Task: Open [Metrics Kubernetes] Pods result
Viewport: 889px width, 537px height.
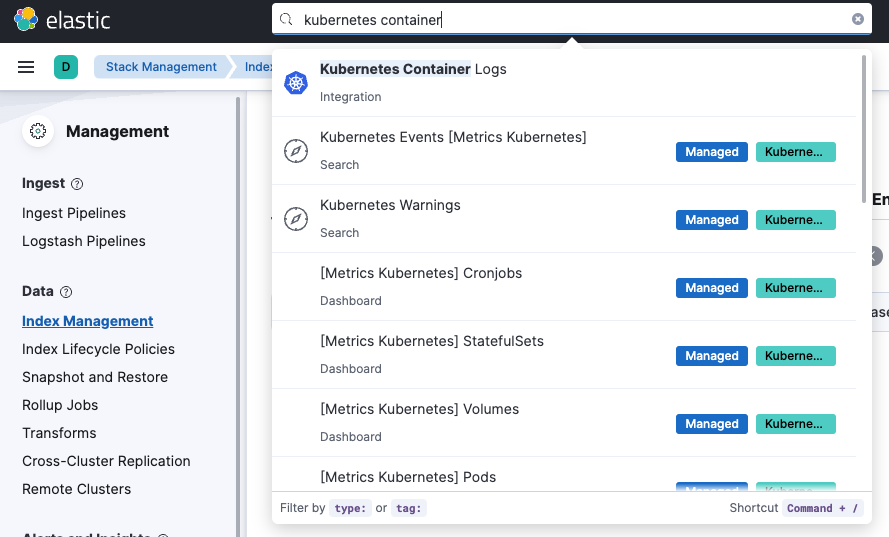Action: tap(564, 475)
